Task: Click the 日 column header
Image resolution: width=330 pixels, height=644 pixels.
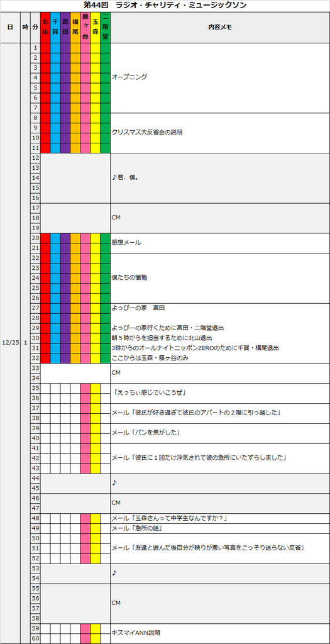Action: pyautogui.click(x=10, y=27)
